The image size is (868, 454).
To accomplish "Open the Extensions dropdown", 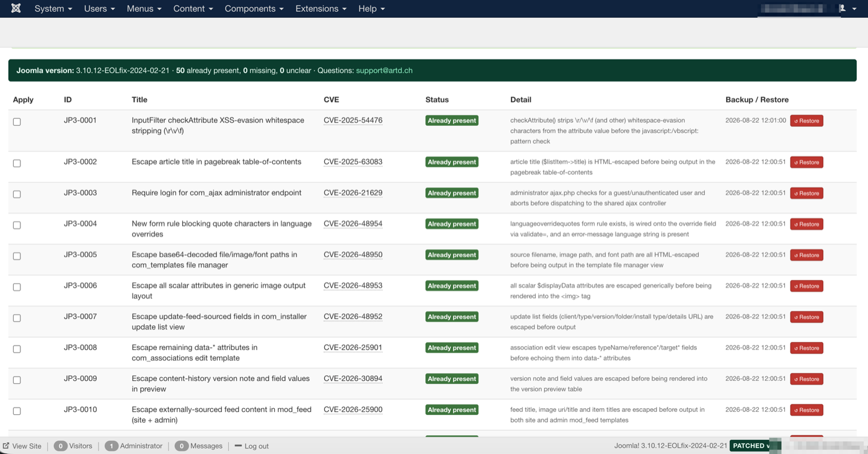I will click(x=321, y=9).
